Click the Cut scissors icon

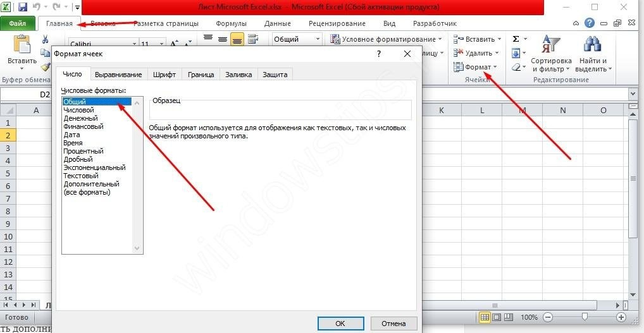46,39
